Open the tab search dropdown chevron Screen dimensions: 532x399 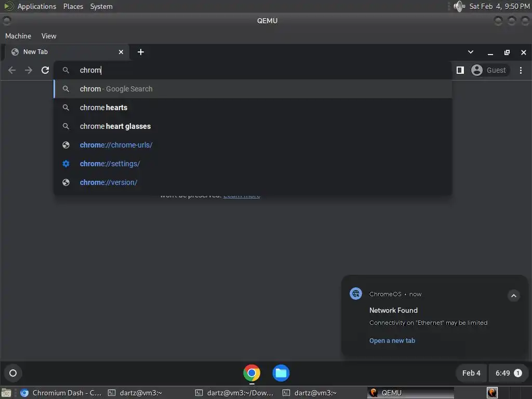point(471,52)
